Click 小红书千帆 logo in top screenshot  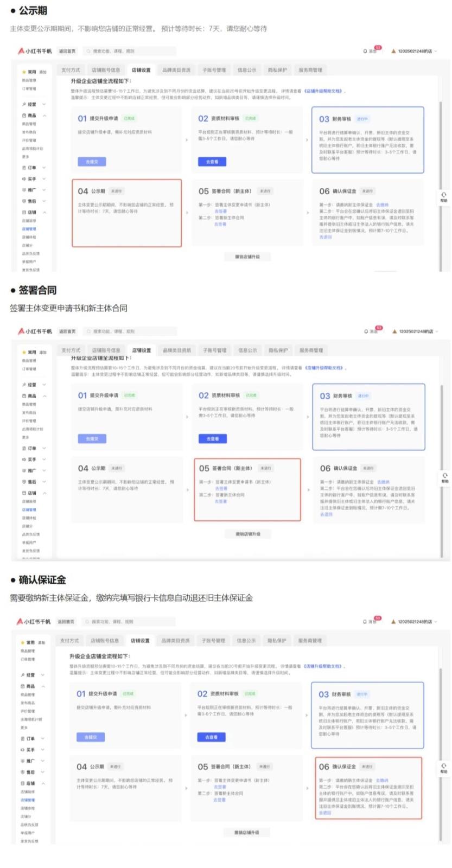[35, 51]
